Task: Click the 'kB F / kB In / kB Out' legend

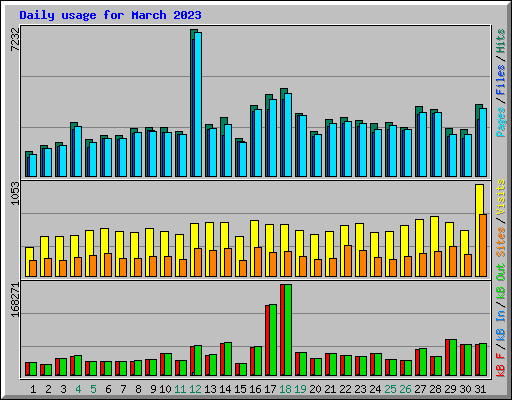Action: [x=501, y=320]
